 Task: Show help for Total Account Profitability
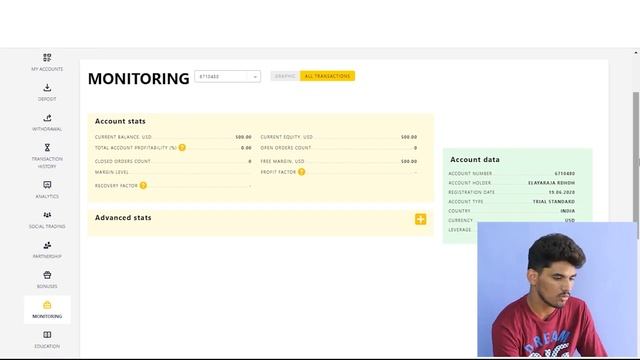point(182,147)
